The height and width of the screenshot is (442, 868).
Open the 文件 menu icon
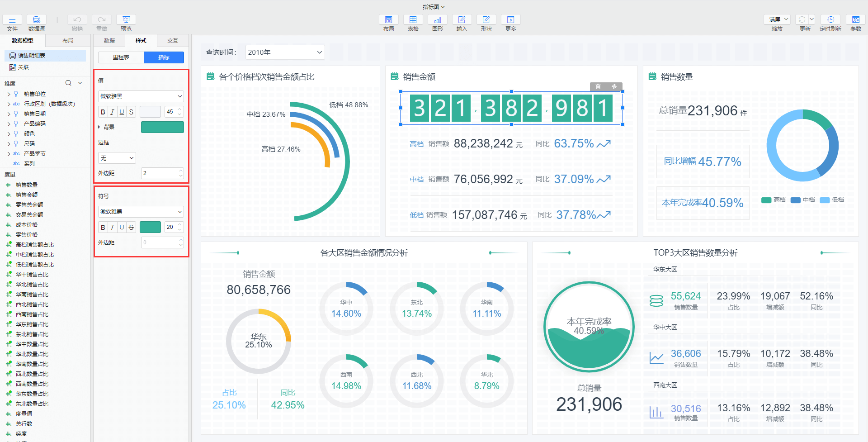click(12, 19)
